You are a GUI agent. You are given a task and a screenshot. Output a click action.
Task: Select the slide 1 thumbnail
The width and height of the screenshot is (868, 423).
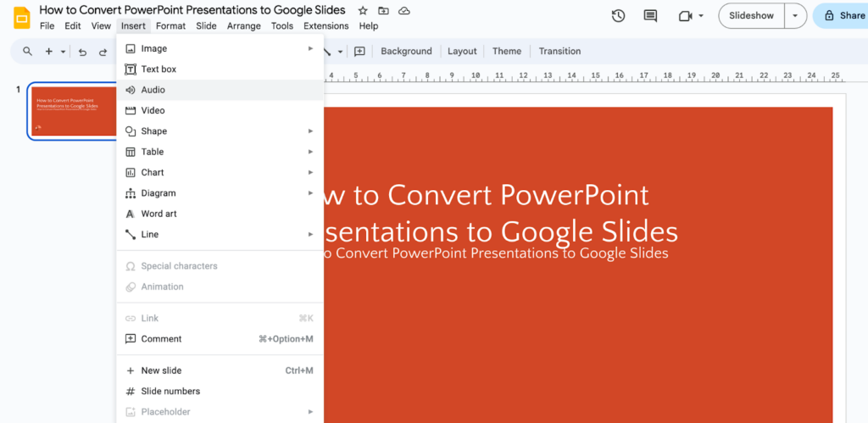click(x=74, y=111)
